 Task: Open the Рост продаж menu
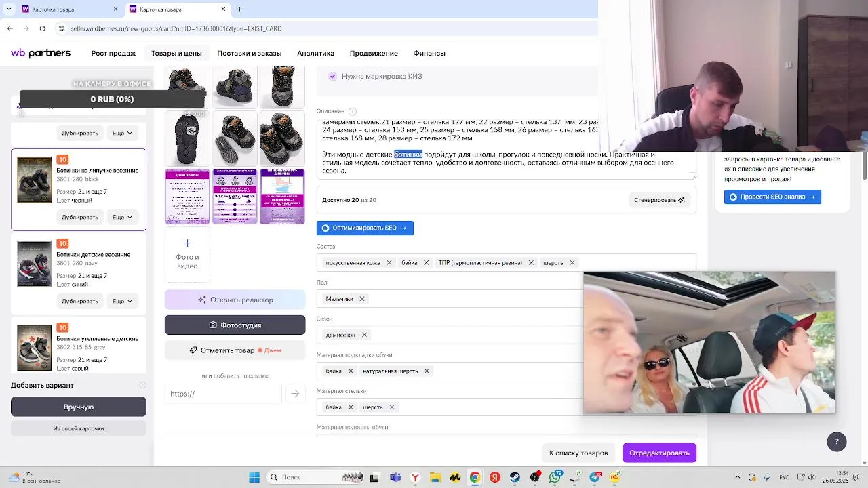[113, 53]
